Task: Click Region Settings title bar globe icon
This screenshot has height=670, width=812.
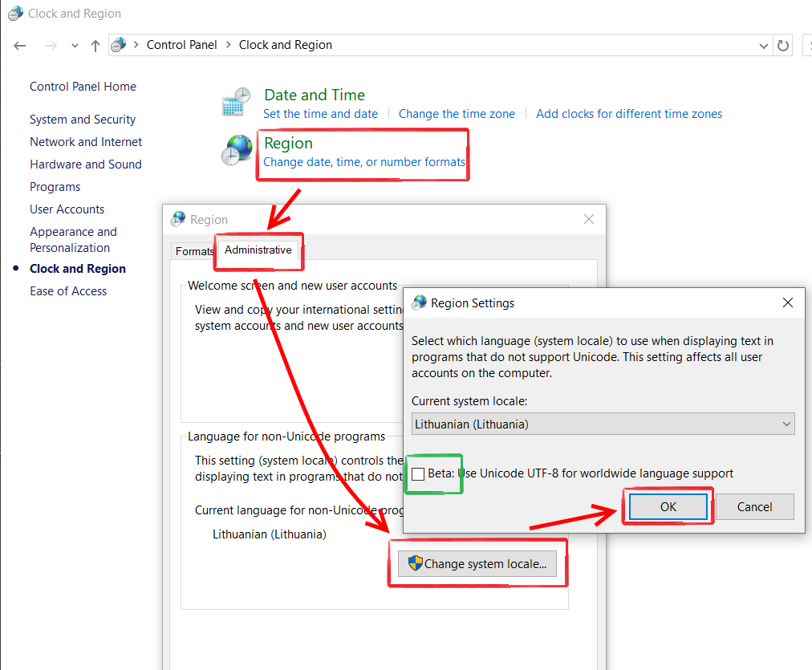Action: (x=419, y=303)
